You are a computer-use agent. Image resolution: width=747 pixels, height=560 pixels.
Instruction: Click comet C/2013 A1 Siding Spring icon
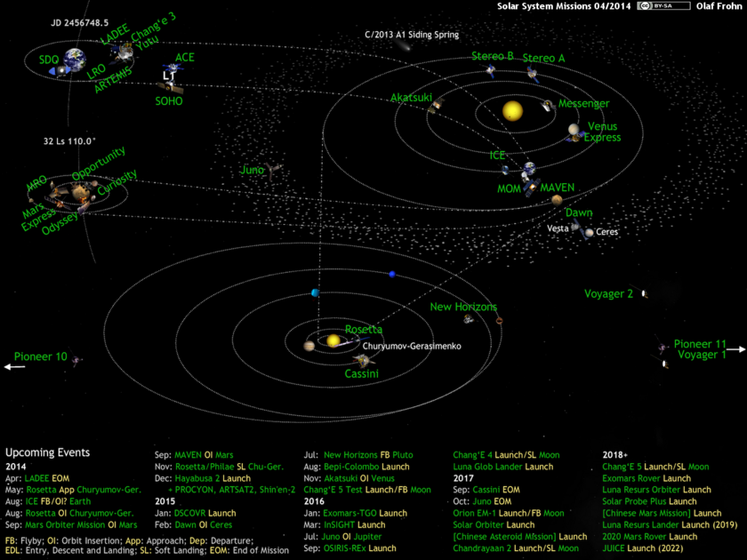point(403,45)
